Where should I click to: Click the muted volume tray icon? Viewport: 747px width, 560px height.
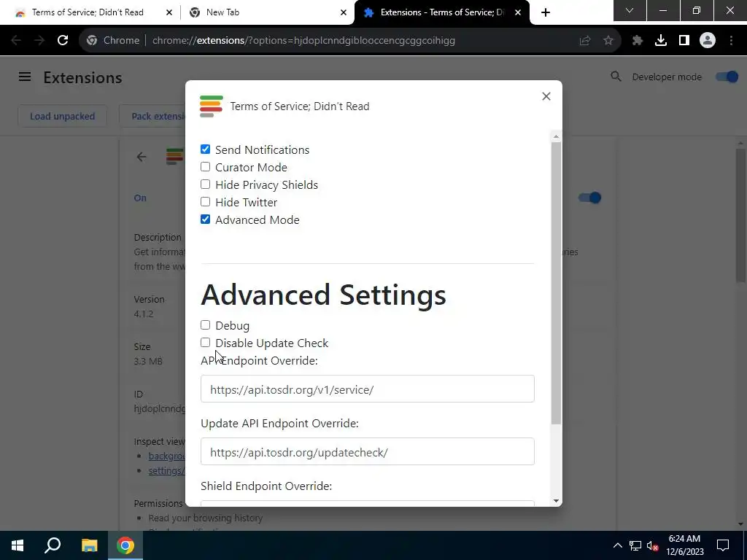(653, 545)
